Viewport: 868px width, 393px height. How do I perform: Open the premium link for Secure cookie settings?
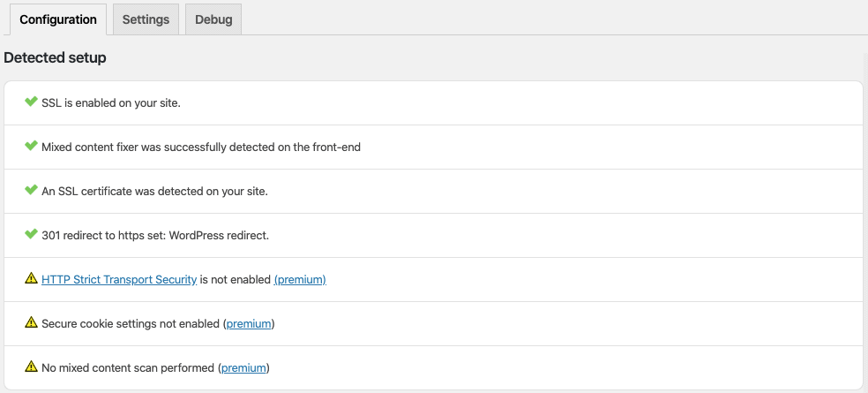coord(249,324)
